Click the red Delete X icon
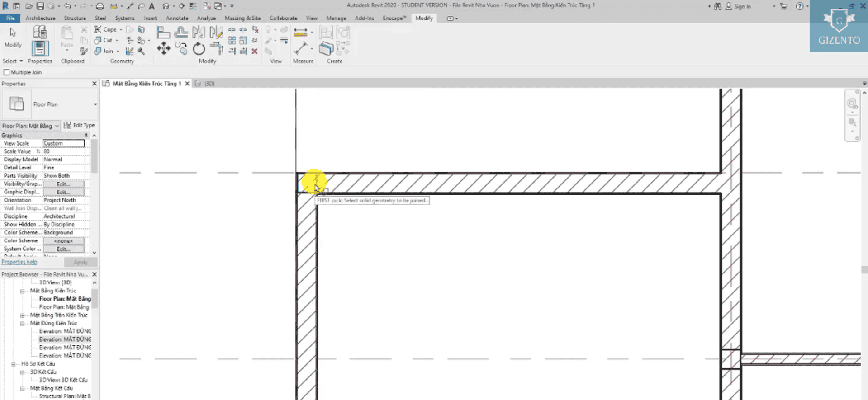The height and width of the screenshot is (400, 868). click(255, 51)
